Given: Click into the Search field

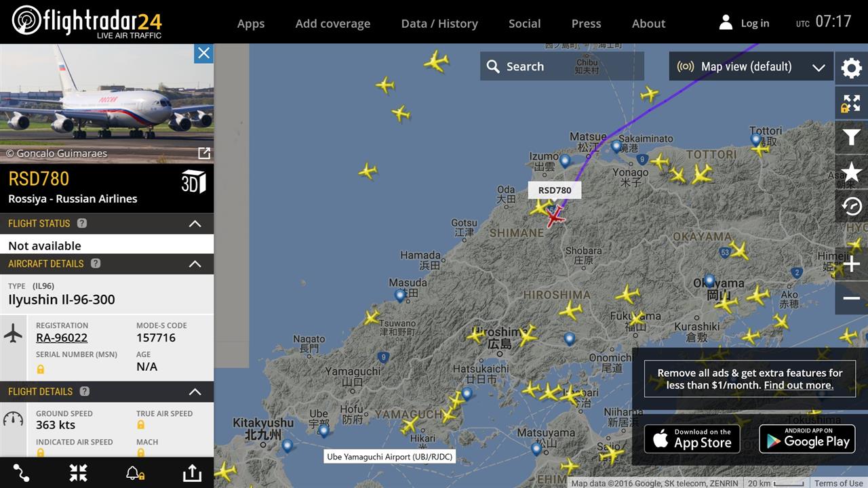Looking at the screenshot, I should click(x=562, y=66).
